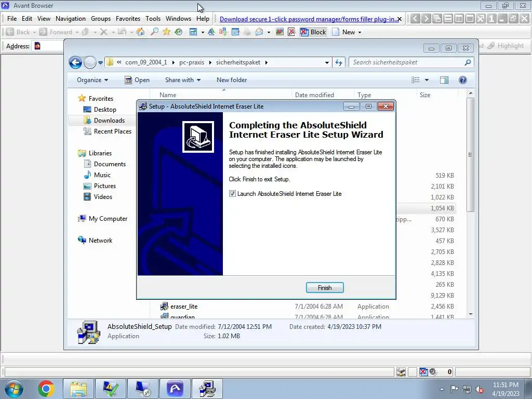Click the Favorites star toolbar icon
The image size is (532, 399).
[x=166, y=32]
